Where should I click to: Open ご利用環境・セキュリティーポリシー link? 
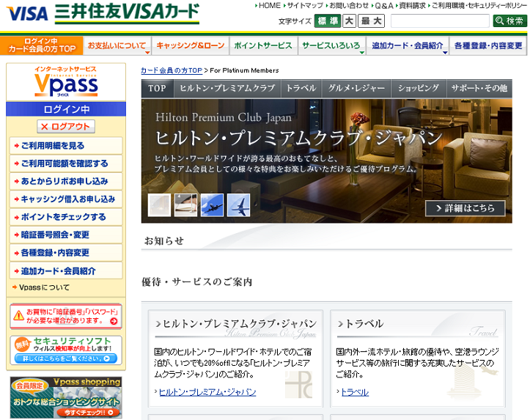pyautogui.click(x=479, y=5)
